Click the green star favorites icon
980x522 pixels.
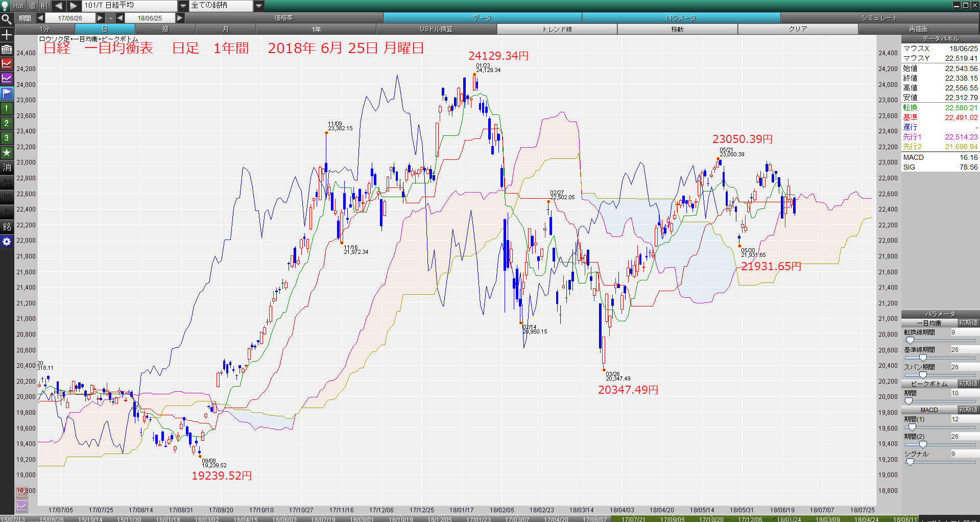(x=7, y=153)
